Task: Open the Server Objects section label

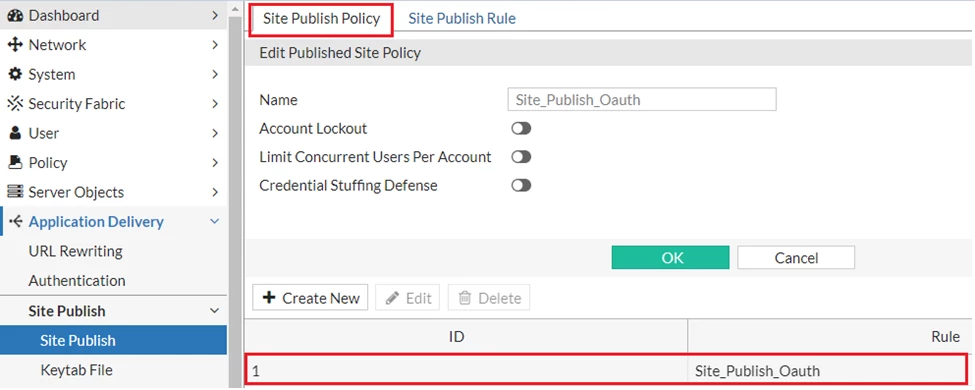Action: tap(76, 192)
